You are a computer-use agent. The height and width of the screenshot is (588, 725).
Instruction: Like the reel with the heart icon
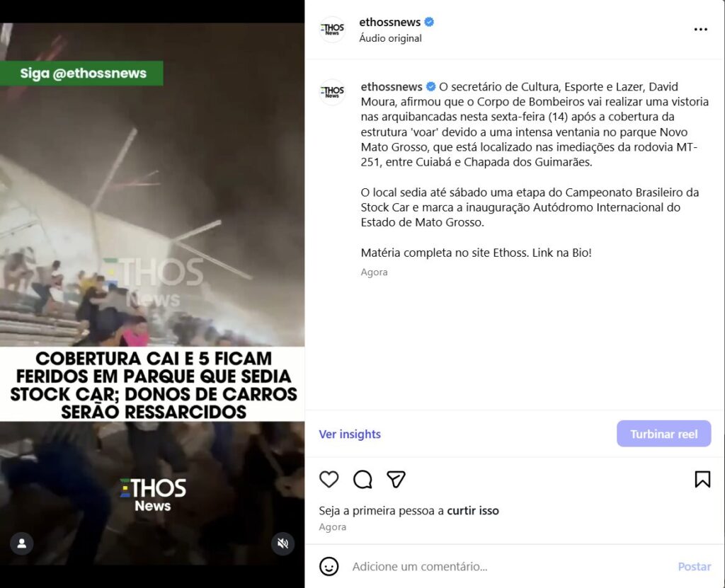[329, 479]
